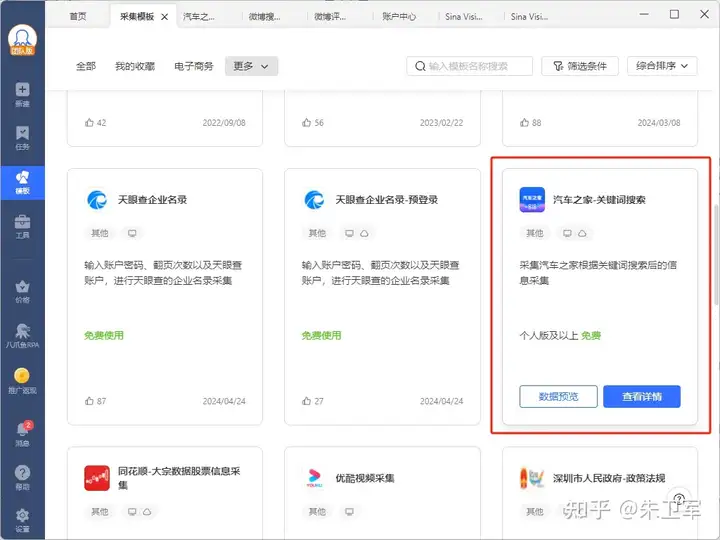Like the 天眼查企业名录-预登录 card with 27 likes
Image resolution: width=720 pixels, height=540 pixels.
306,401
